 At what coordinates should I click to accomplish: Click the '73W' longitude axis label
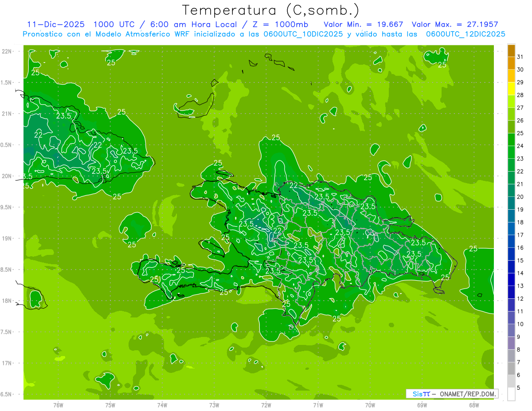click(214, 405)
